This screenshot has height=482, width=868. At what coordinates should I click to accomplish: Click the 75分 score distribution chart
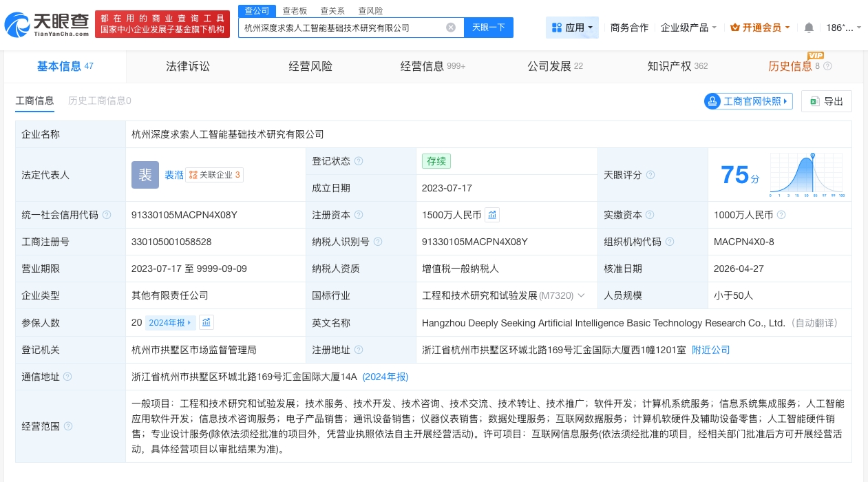807,175
